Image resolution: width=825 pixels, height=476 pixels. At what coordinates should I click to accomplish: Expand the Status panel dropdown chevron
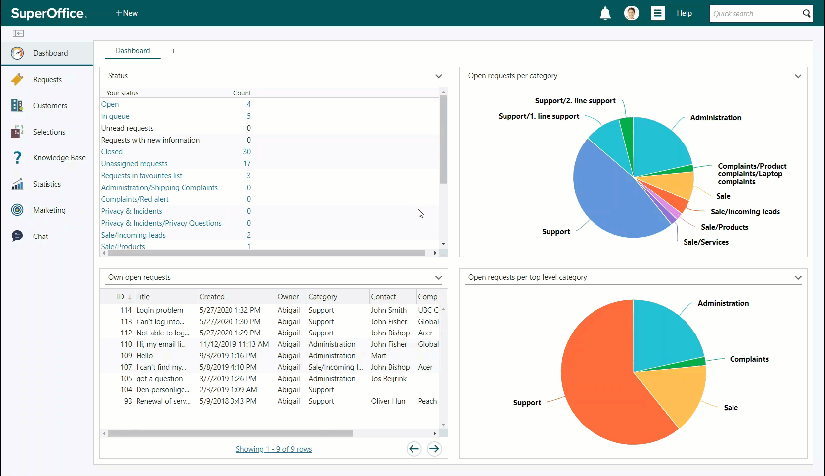(439, 76)
